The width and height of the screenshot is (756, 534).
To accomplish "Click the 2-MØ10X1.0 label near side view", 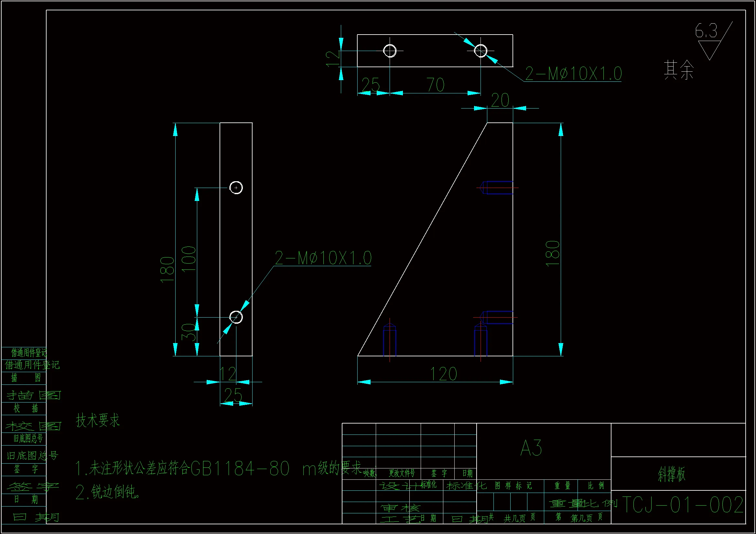I will click(x=323, y=258).
